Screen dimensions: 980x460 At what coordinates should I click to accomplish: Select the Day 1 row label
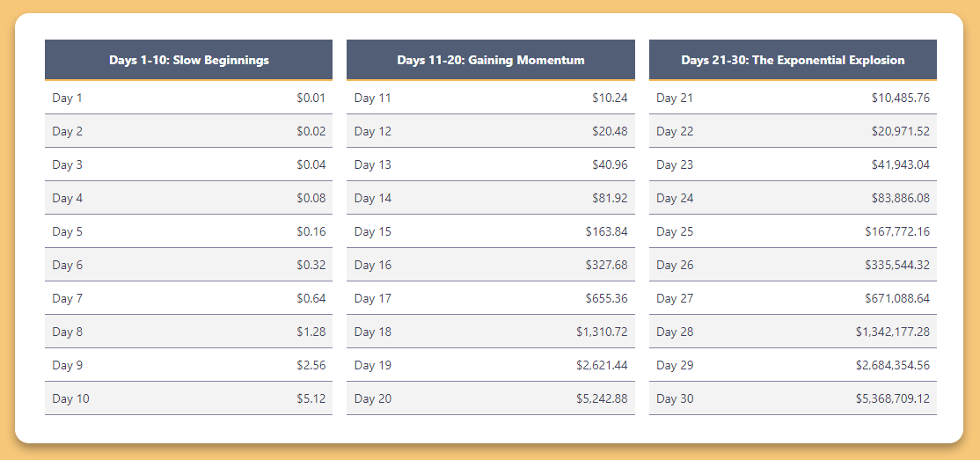(67, 98)
